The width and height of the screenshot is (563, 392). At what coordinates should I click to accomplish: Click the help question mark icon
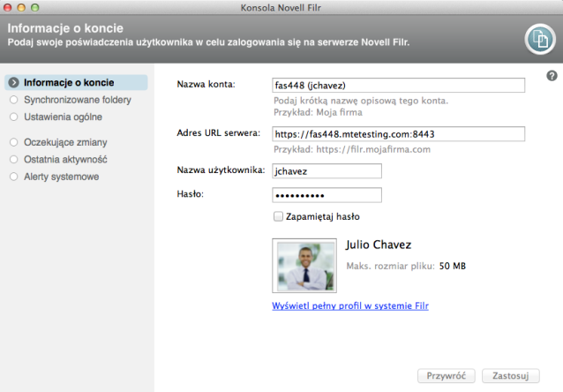point(552,76)
